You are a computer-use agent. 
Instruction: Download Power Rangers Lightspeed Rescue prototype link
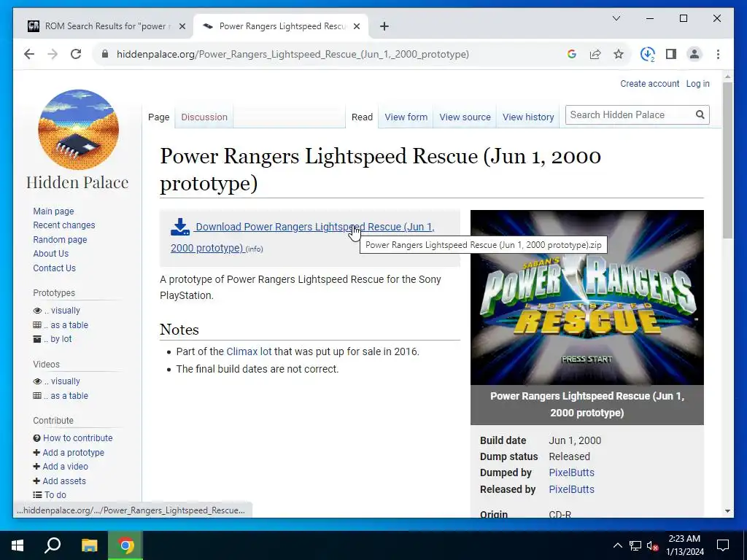pyautogui.click(x=303, y=237)
